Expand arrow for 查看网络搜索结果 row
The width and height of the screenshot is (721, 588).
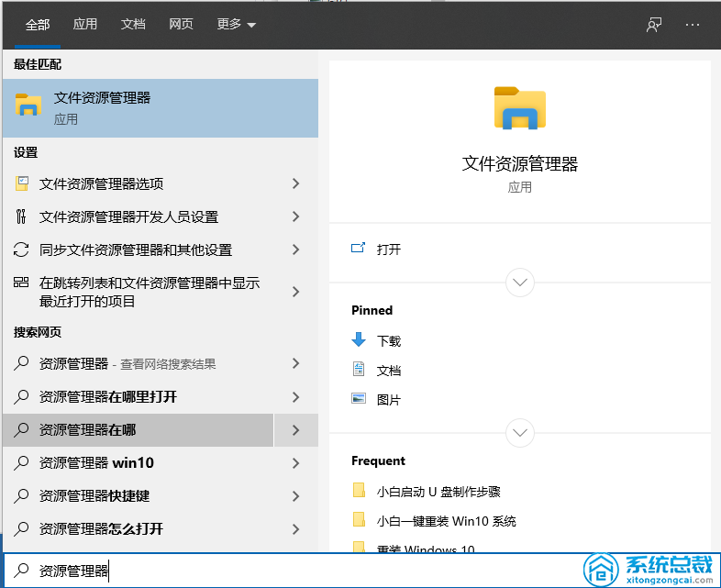click(296, 364)
